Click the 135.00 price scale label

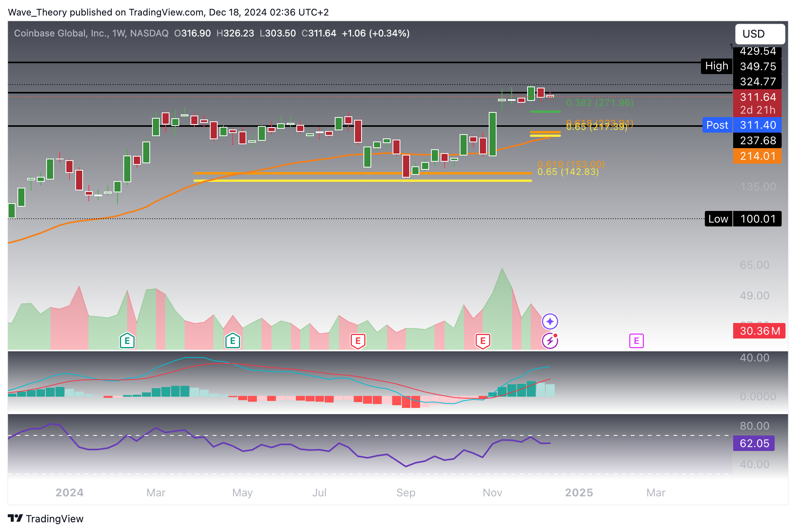click(758, 187)
